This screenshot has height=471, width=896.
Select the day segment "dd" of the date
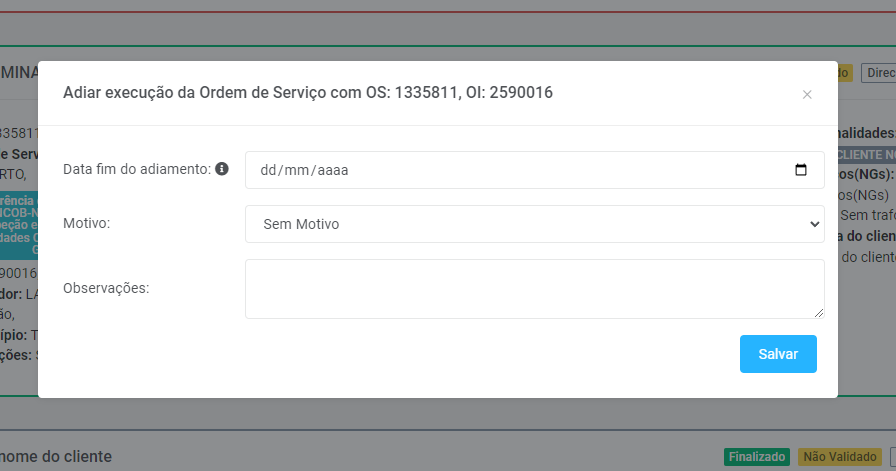point(267,170)
